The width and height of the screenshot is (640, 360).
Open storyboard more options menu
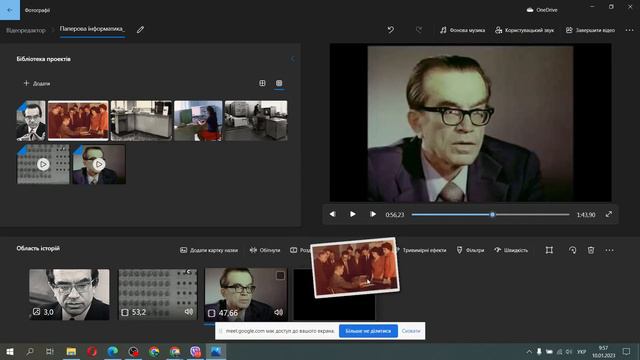click(x=609, y=250)
